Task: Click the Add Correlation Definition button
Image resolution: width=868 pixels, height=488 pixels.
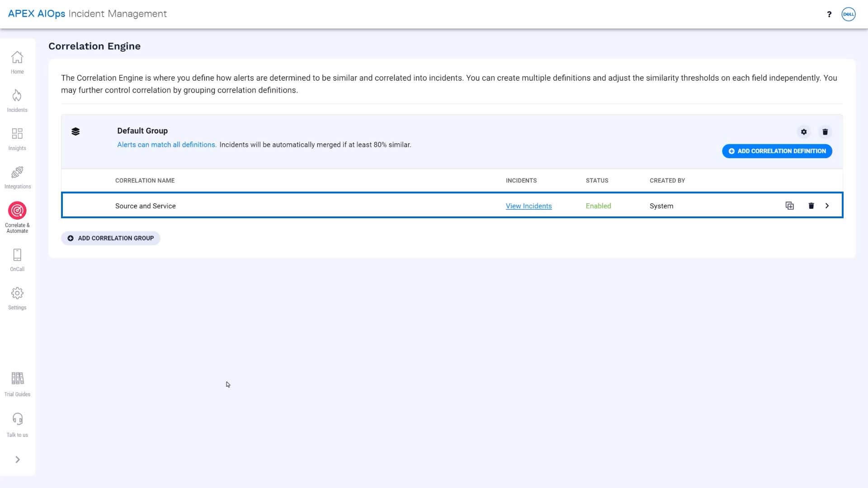Action: pos(777,151)
